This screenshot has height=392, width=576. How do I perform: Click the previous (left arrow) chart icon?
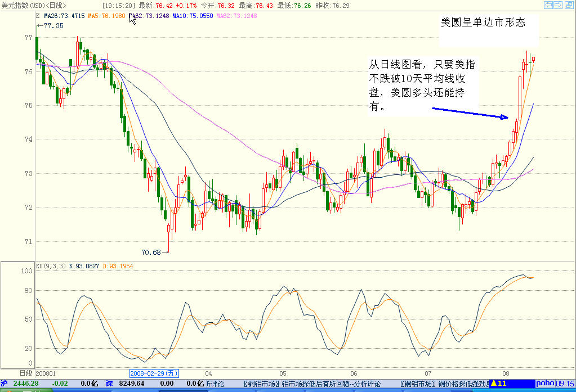(548, 4)
